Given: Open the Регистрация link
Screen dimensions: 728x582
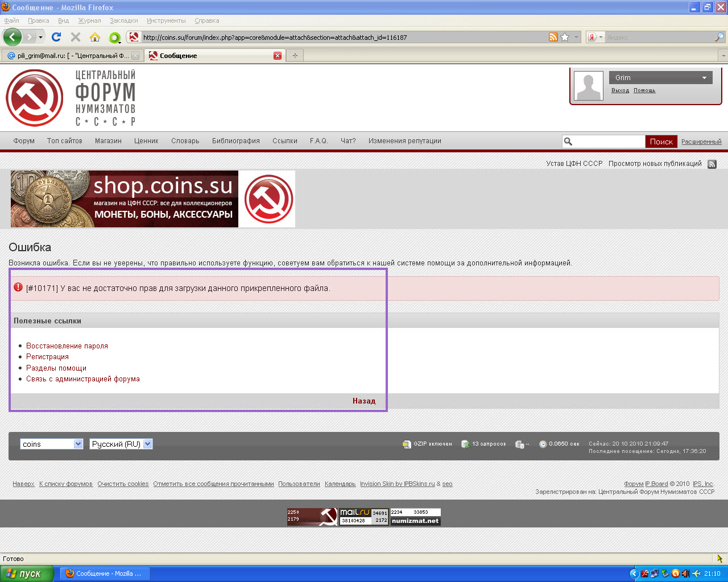Looking at the screenshot, I should click(x=47, y=356).
